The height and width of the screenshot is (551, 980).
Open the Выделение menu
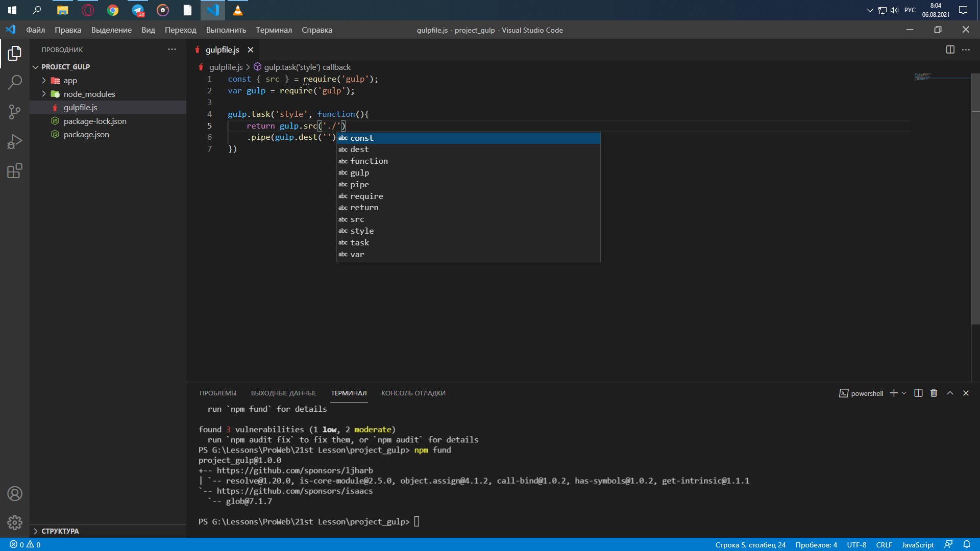click(111, 30)
